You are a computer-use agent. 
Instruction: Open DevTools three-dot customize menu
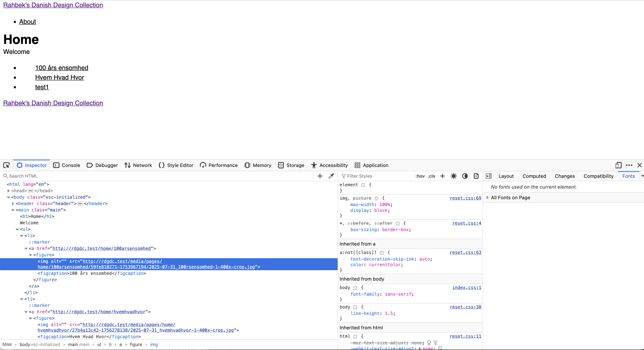tap(629, 165)
